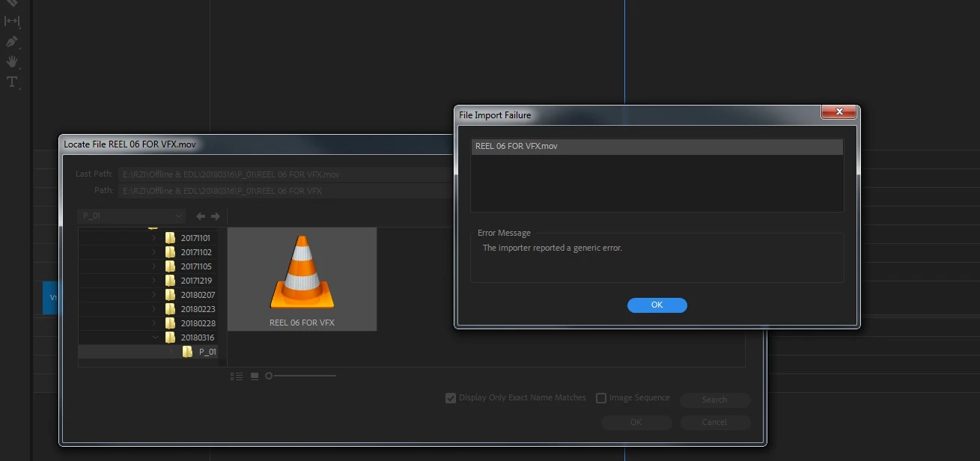Select the REEL 06 FOR VFX thumbnail
This screenshot has height=461, width=980.
(302, 279)
